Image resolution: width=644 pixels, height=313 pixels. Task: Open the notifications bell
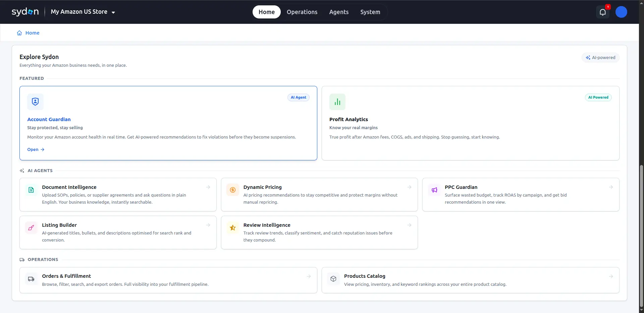tap(603, 12)
